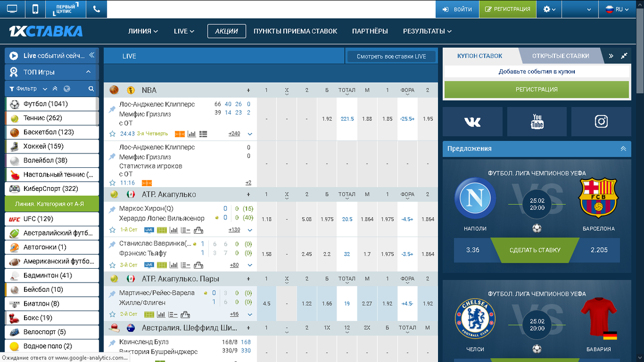Open the ПАРТНЁРЫ page
The height and width of the screenshot is (362, 644).
point(370,31)
